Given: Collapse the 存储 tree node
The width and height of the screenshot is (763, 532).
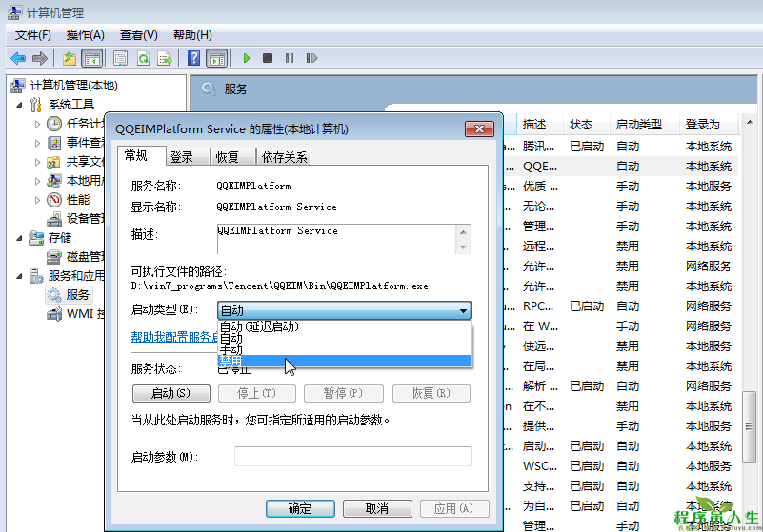Looking at the screenshot, I should 19,238.
